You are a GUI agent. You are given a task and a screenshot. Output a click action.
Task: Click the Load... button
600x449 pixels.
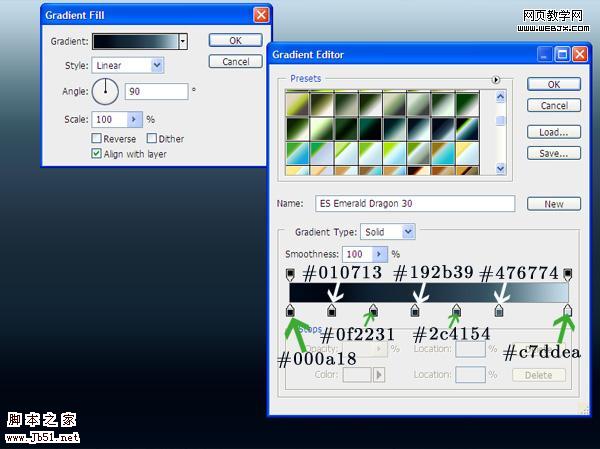pyautogui.click(x=554, y=132)
